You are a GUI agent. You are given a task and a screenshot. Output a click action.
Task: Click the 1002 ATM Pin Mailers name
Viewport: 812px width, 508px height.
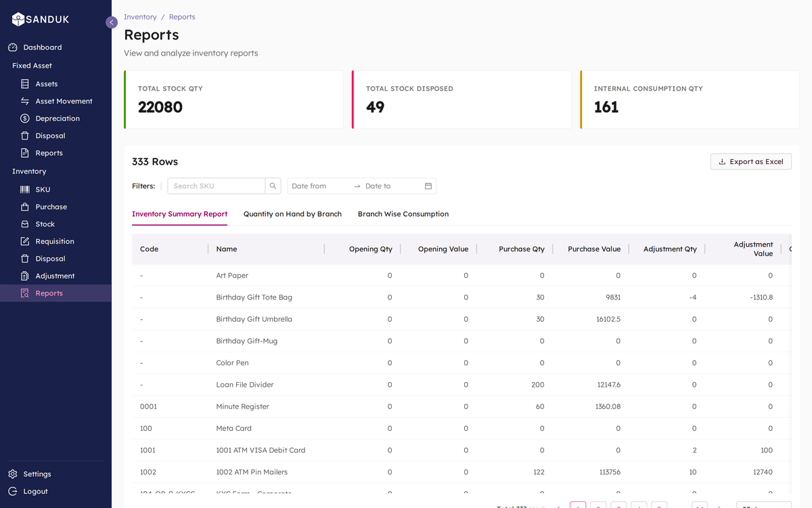point(252,472)
